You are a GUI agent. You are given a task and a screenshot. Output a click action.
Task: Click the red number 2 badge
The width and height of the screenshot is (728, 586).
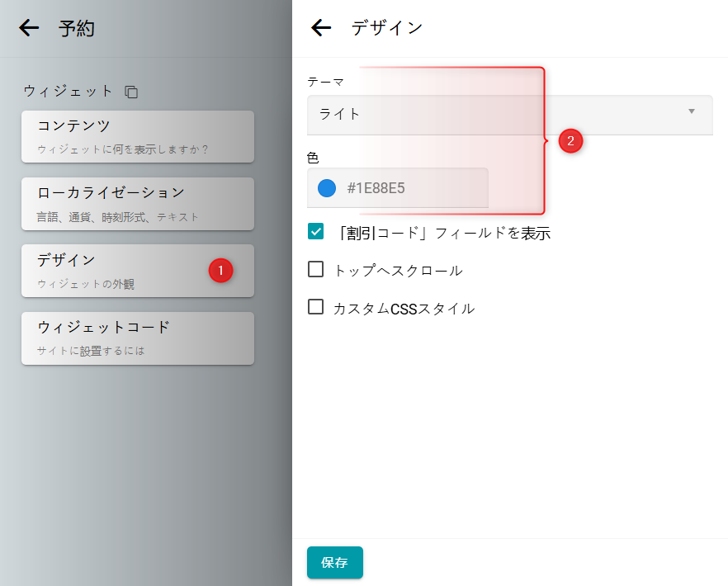click(570, 141)
